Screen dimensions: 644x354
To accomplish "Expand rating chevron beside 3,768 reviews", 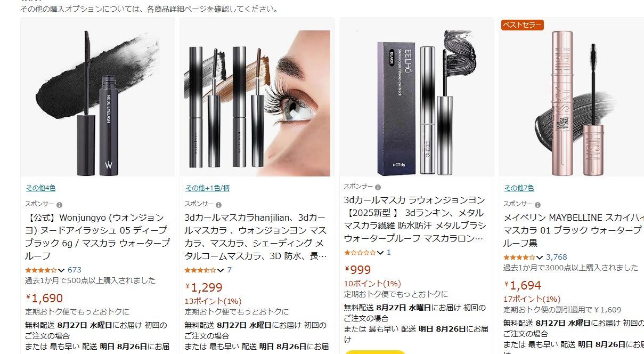I will pyautogui.click(x=540, y=258).
